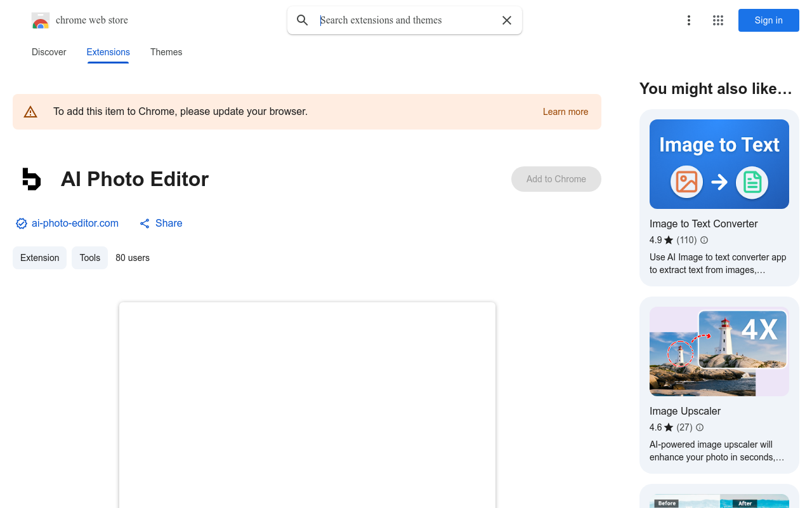This screenshot has height=508, width=812.
Task: Click the star icon next to 4.9
Action: click(669, 240)
